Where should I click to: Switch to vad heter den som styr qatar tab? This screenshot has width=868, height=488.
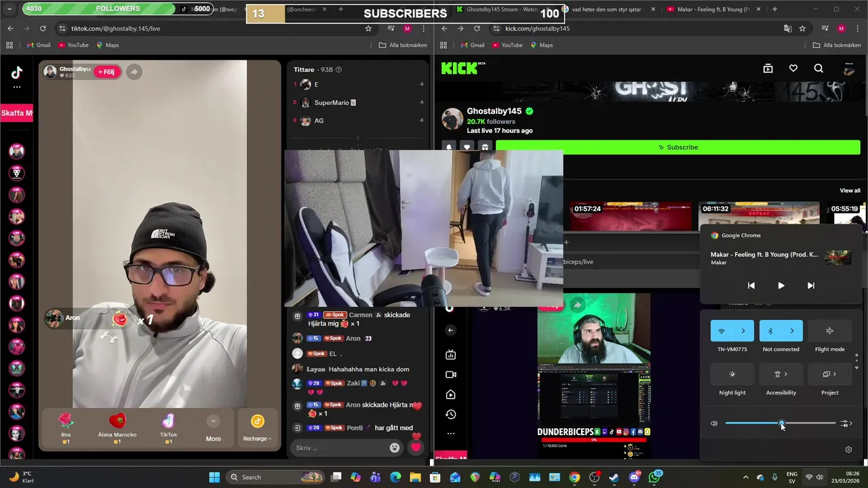click(607, 9)
